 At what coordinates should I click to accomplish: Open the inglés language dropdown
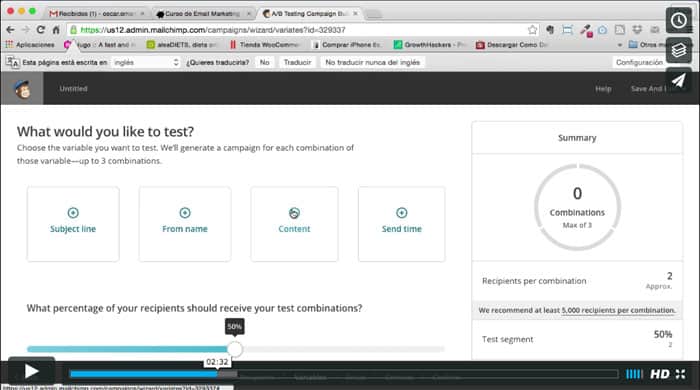tap(146, 62)
